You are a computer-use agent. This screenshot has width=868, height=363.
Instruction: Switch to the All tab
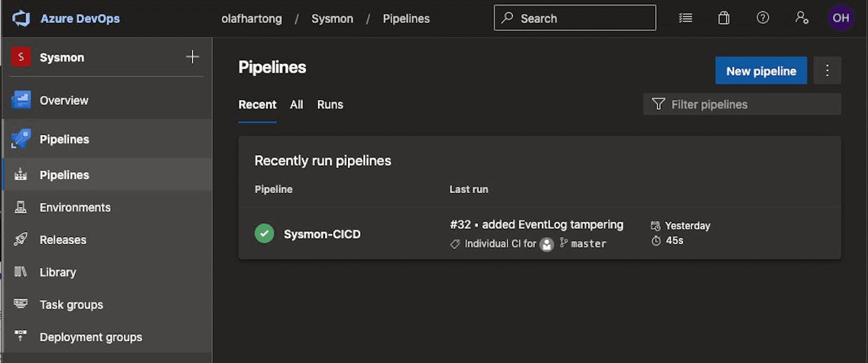click(x=297, y=105)
